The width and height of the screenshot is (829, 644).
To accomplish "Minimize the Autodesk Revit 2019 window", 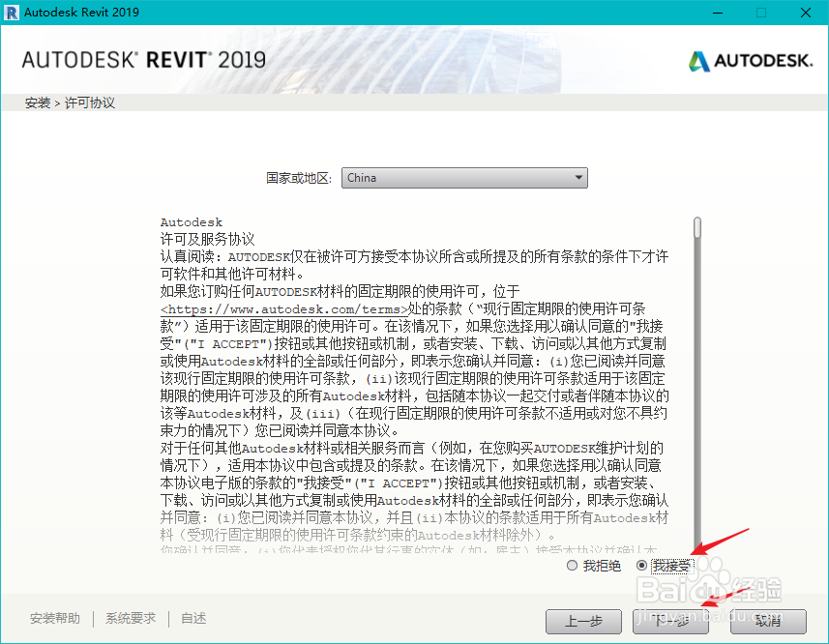I will click(x=718, y=13).
